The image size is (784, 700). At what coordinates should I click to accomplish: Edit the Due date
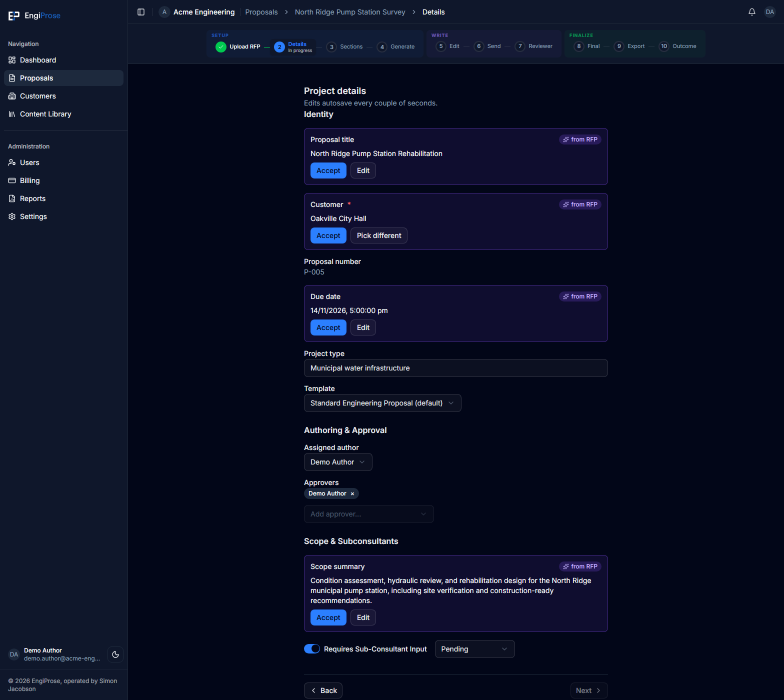tap(363, 327)
